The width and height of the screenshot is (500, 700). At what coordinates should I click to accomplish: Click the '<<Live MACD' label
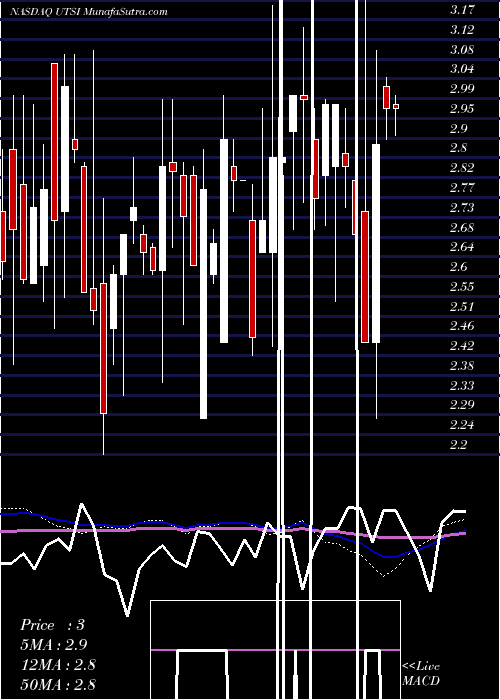(421, 673)
